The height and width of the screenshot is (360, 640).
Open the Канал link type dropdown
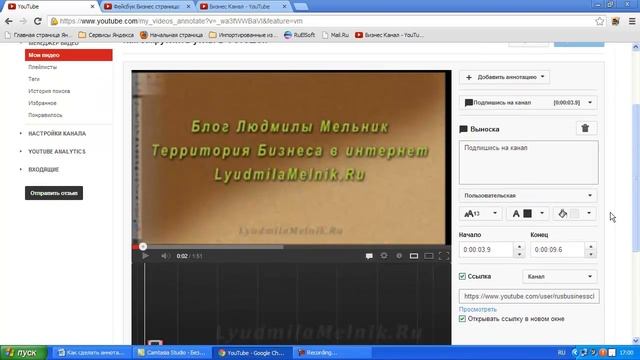pos(560,276)
